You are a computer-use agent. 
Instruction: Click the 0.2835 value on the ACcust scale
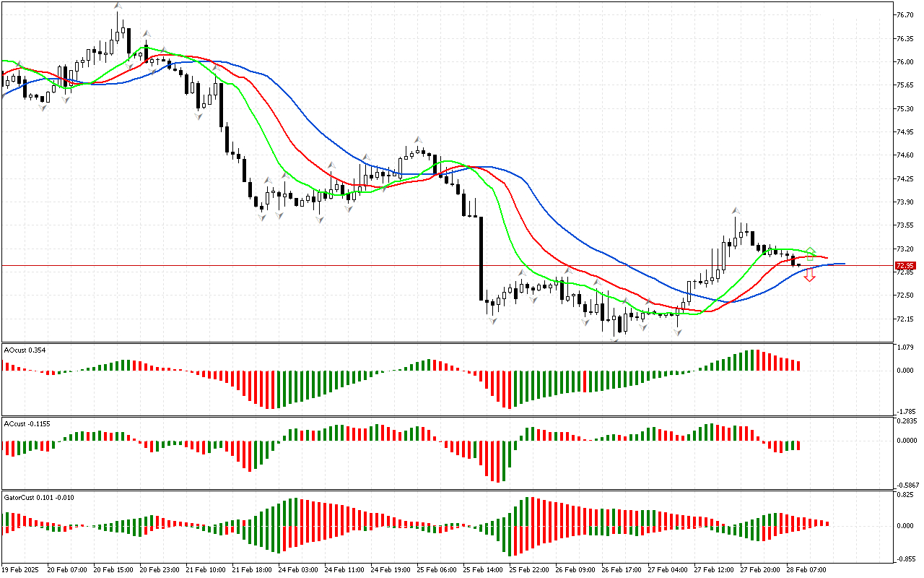click(906, 421)
